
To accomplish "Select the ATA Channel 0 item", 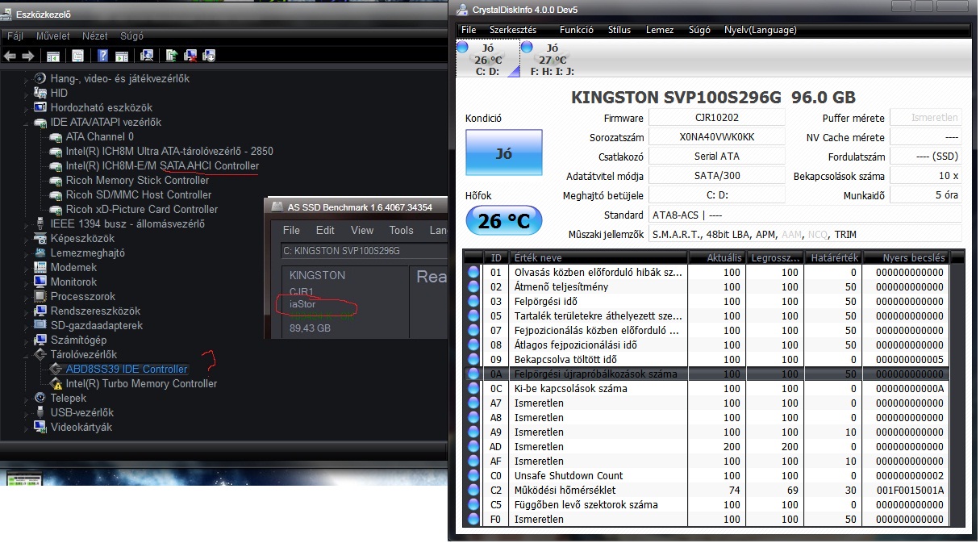I will (100, 136).
